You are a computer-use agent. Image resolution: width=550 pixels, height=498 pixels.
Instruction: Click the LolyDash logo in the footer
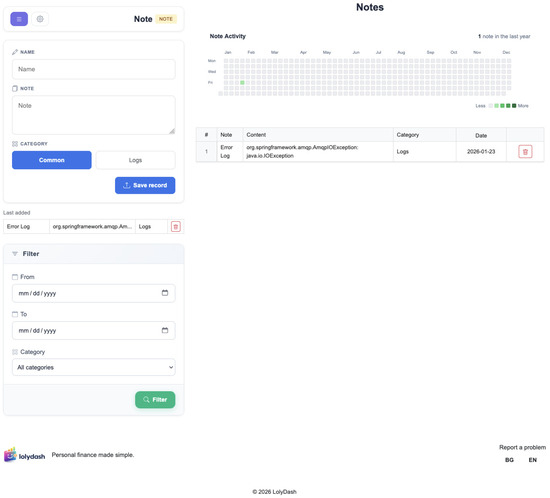pyautogui.click(x=25, y=455)
